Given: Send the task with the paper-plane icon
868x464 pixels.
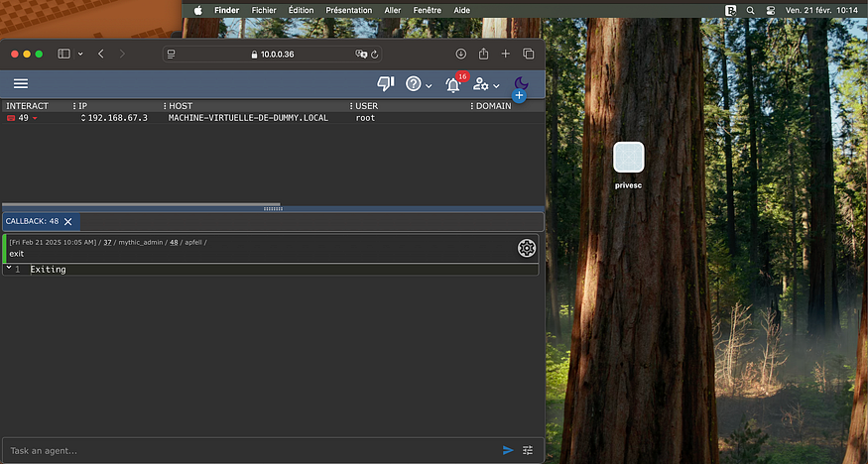Looking at the screenshot, I should (508, 450).
